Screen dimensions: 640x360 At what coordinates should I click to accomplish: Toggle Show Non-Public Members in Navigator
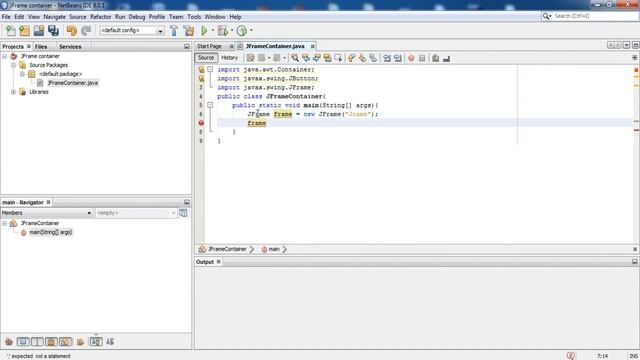[x=51, y=342]
